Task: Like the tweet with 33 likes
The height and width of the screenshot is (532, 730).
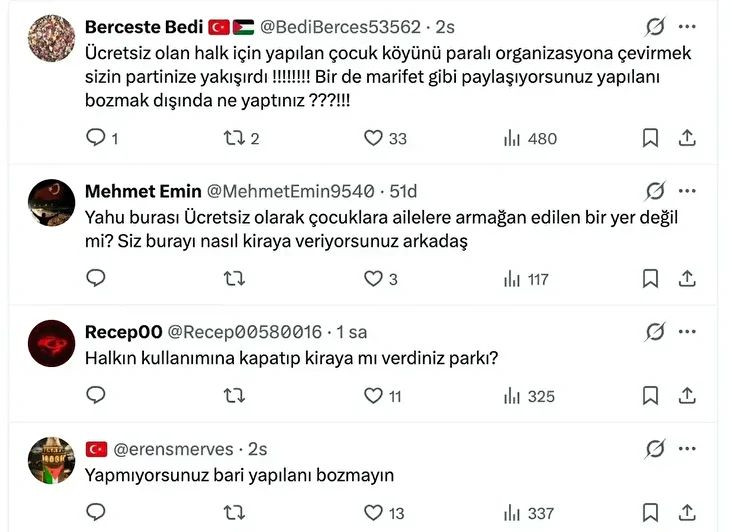Action: click(373, 138)
